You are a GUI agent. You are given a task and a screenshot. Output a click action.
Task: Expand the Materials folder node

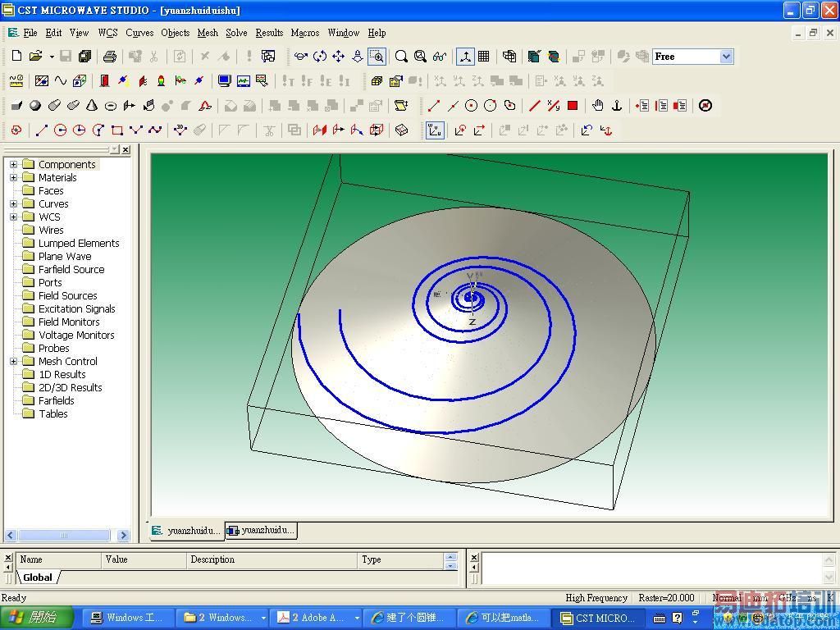coord(13,177)
